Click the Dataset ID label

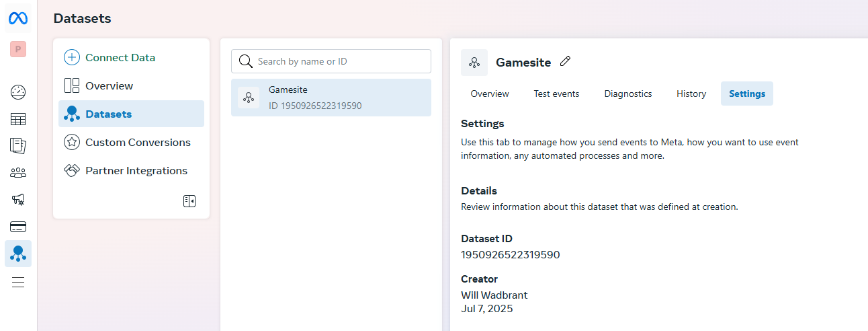point(486,238)
